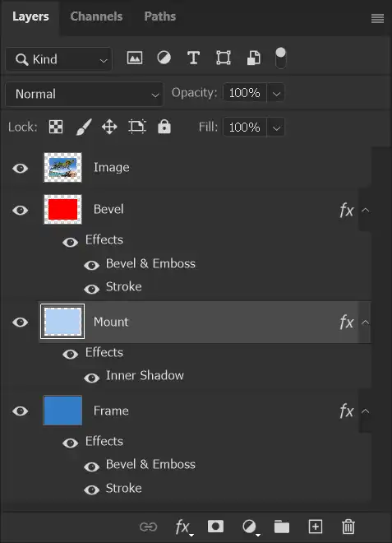This screenshot has width=392, height=543.
Task: Open the Kind filter dropdown
Action: pyautogui.click(x=59, y=59)
